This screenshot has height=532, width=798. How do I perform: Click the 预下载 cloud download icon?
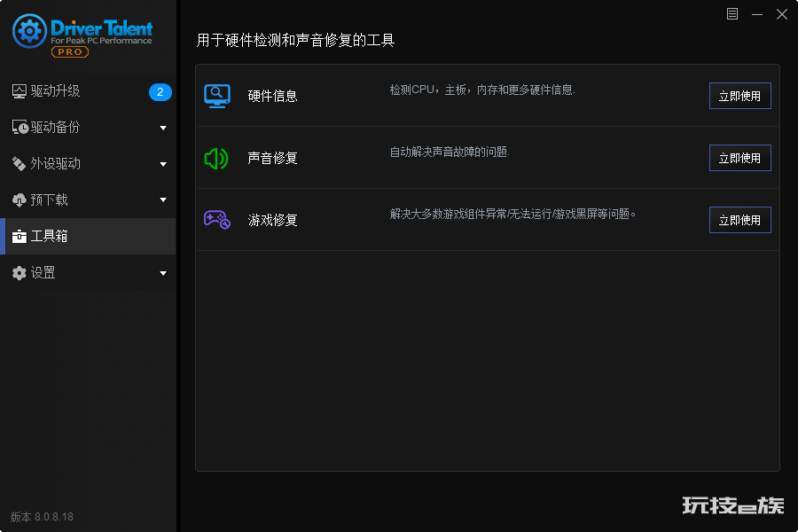[x=19, y=200]
